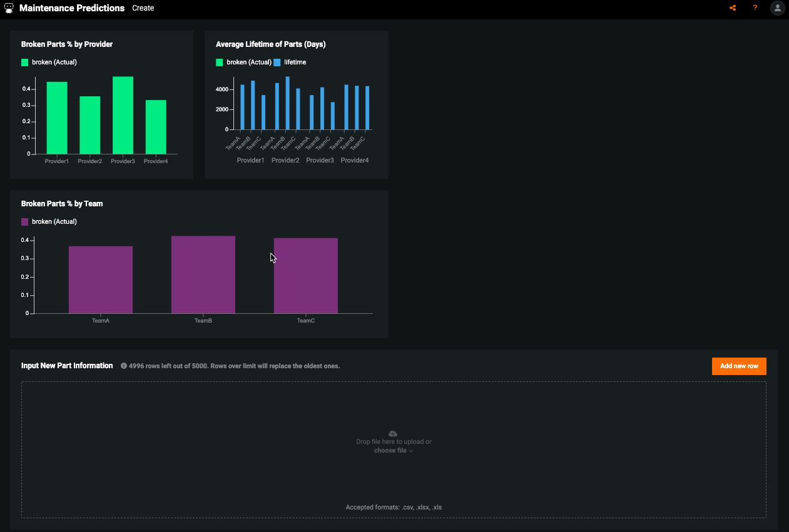Click the TeamB purple bar
This screenshot has height=532, width=789.
(x=203, y=274)
